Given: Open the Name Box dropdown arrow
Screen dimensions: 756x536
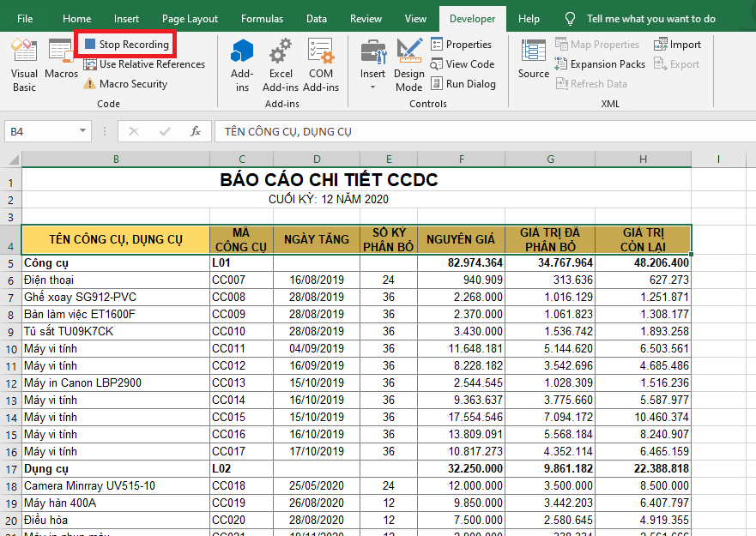Looking at the screenshot, I should (x=83, y=131).
